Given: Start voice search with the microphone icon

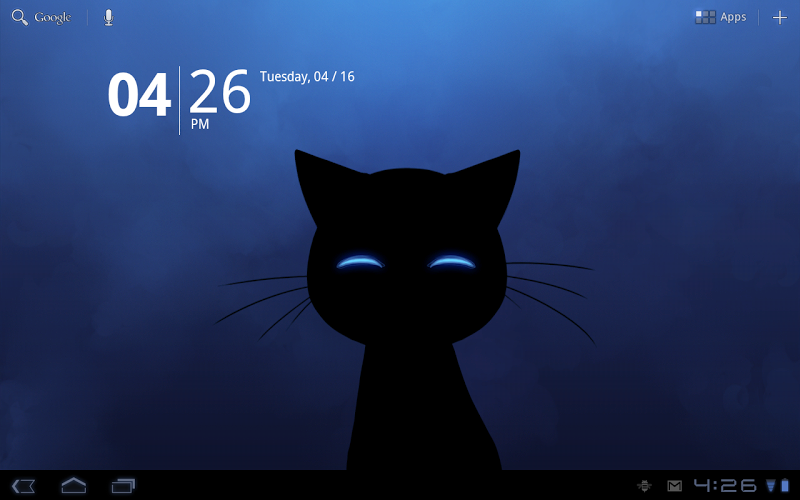Looking at the screenshot, I should coord(108,17).
